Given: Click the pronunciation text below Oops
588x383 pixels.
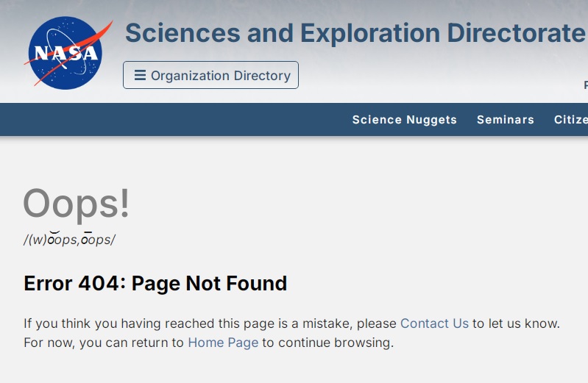Looking at the screenshot, I should pos(69,240).
